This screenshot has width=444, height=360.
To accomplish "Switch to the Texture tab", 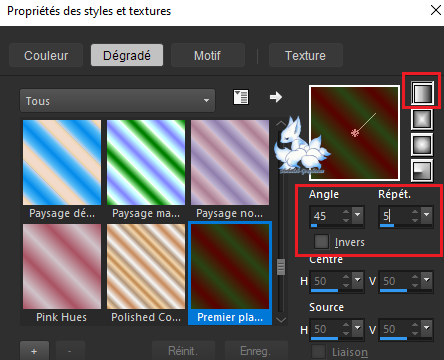I will [305, 55].
